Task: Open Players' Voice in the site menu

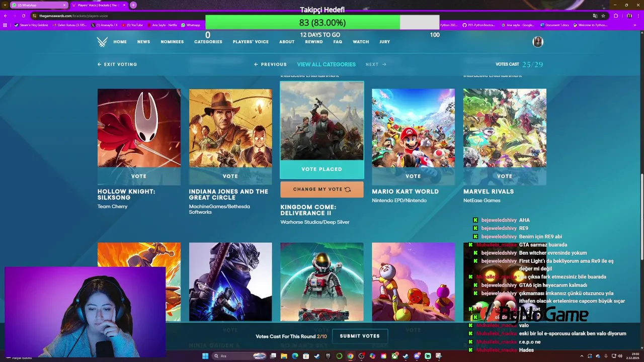Action: click(251, 42)
